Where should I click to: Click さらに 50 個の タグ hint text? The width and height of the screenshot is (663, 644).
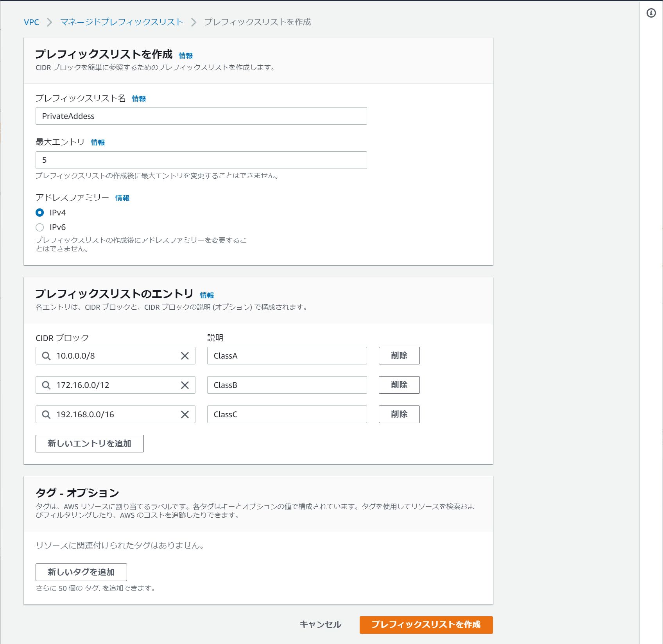pyautogui.click(x=96, y=588)
